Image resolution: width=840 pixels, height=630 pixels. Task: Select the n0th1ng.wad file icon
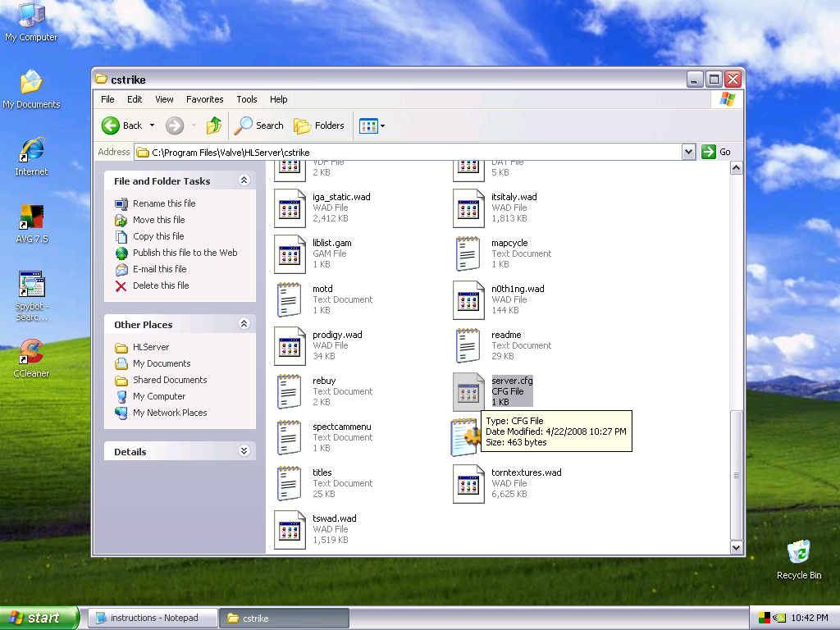pyautogui.click(x=468, y=300)
